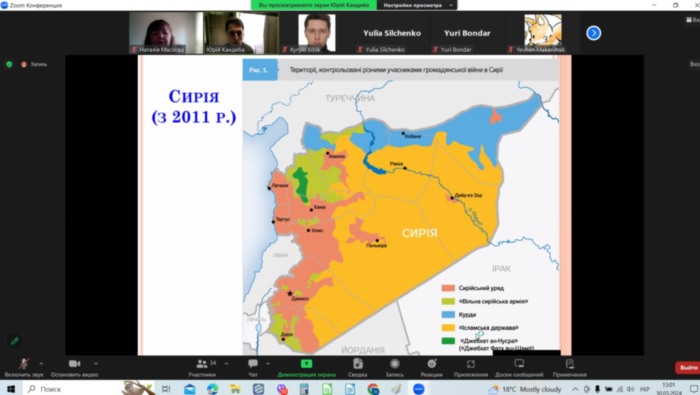Open Приложения apps panel
This screenshot has height=395, width=700.
(x=471, y=368)
